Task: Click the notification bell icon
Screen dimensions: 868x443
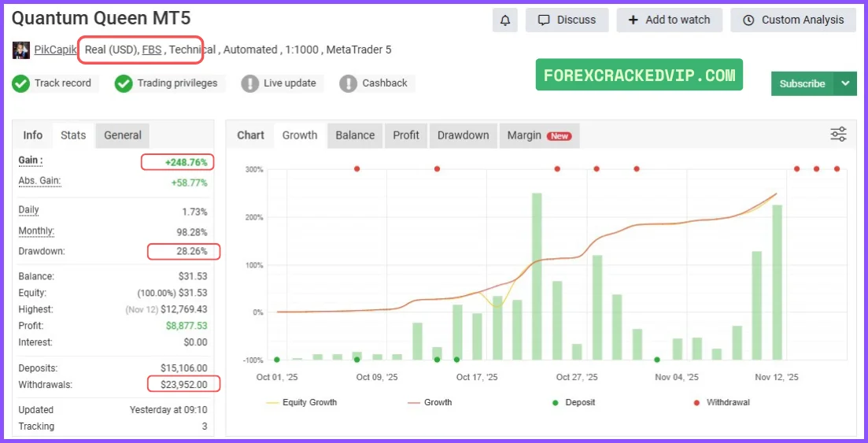Action: tap(504, 20)
